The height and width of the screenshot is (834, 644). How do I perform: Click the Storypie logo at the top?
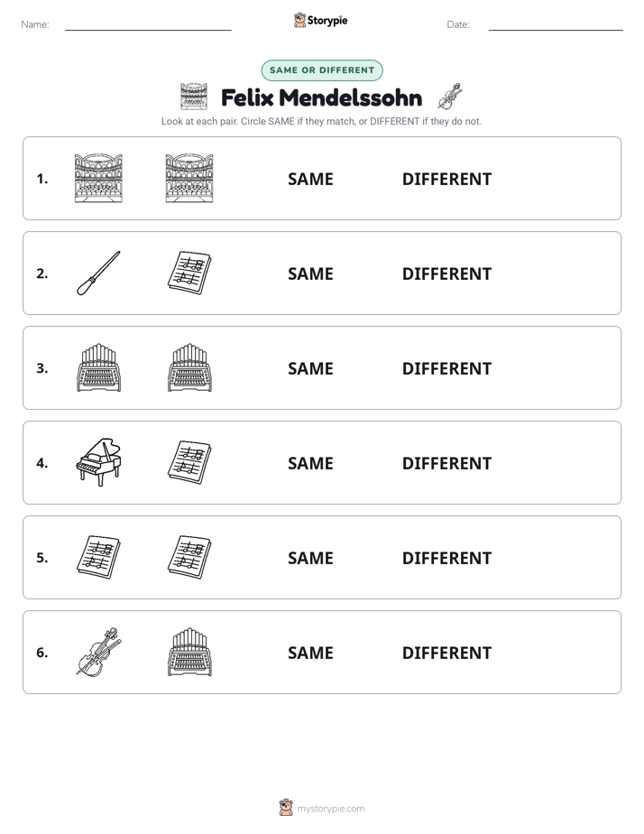pos(320,20)
